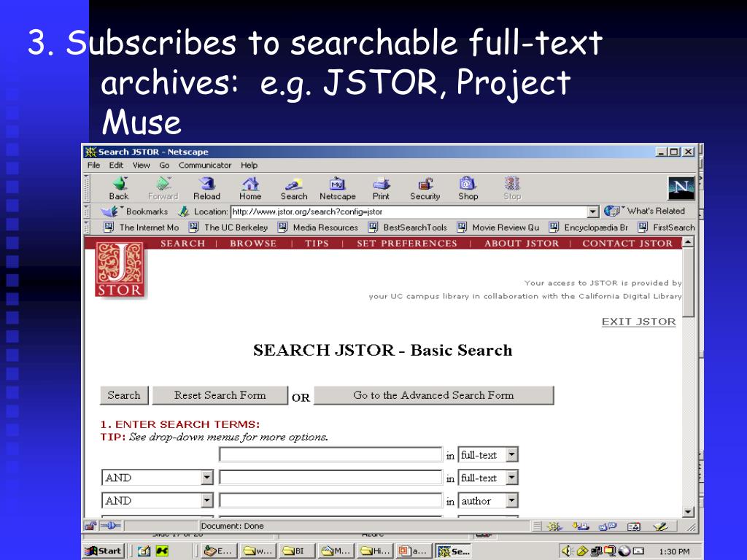This screenshot has width=747, height=560.
Task: Open the Windows Start button
Action: point(104,551)
